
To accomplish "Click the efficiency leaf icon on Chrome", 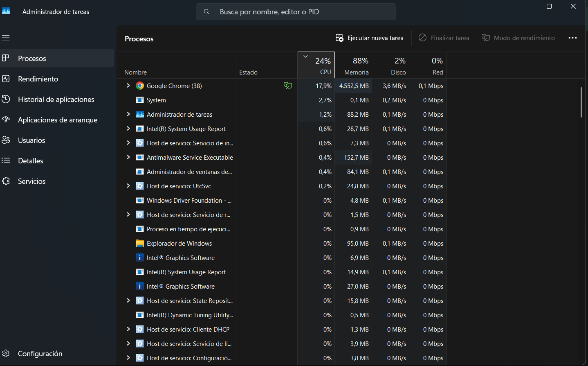I will (x=288, y=86).
